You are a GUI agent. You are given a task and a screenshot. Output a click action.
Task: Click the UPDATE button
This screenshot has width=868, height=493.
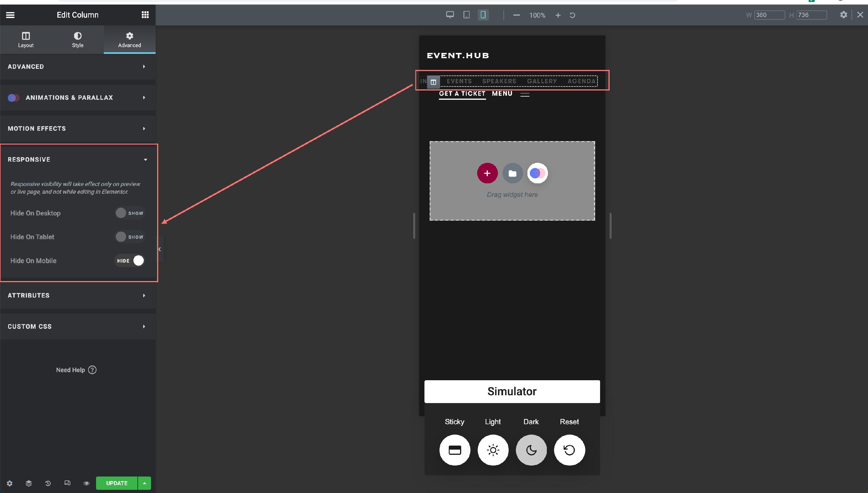pyautogui.click(x=116, y=483)
